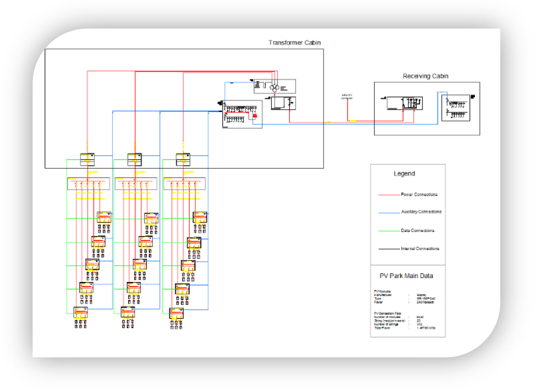Select the middle inverter block in Transformer Cabin

135,159
